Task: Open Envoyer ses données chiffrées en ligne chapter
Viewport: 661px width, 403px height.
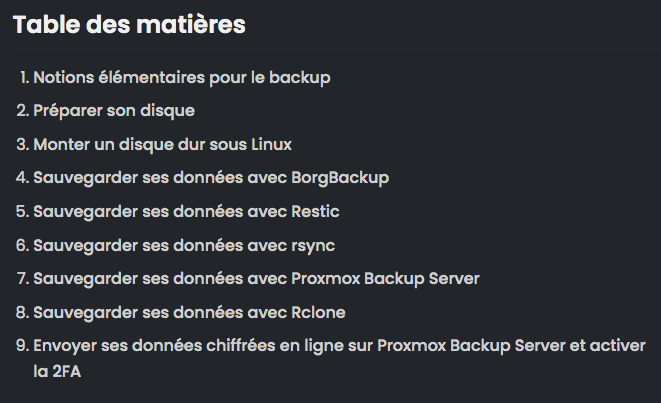Action: tap(339, 358)
